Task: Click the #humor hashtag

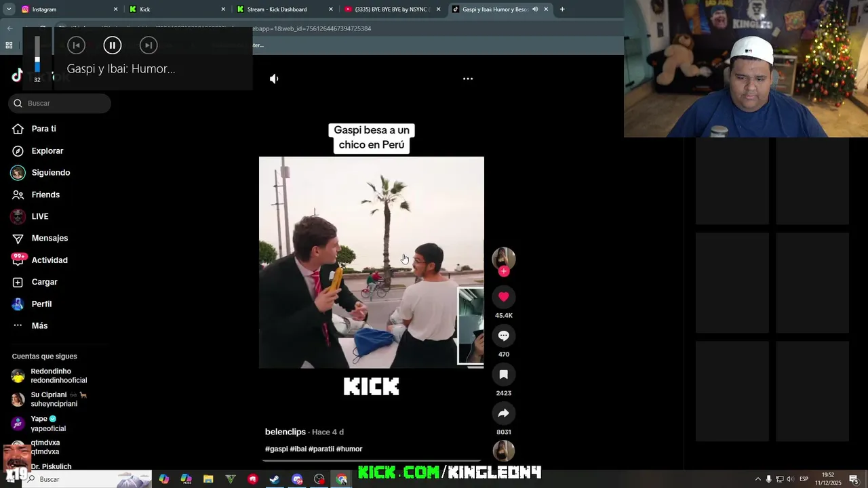Action: [x=349, y=449]
